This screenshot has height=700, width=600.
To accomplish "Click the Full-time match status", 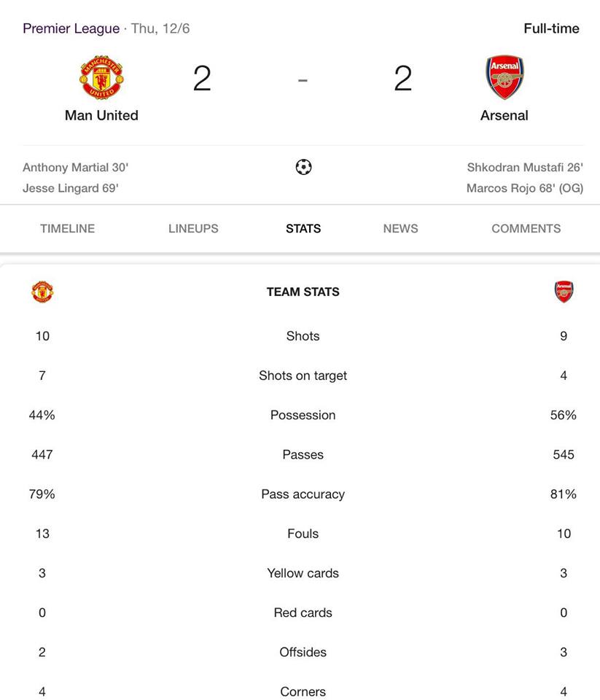I will click(551, 28).
